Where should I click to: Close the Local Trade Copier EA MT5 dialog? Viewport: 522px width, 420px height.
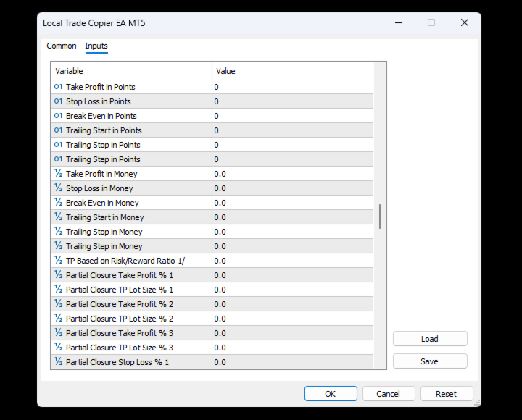(x=465, y=22)
